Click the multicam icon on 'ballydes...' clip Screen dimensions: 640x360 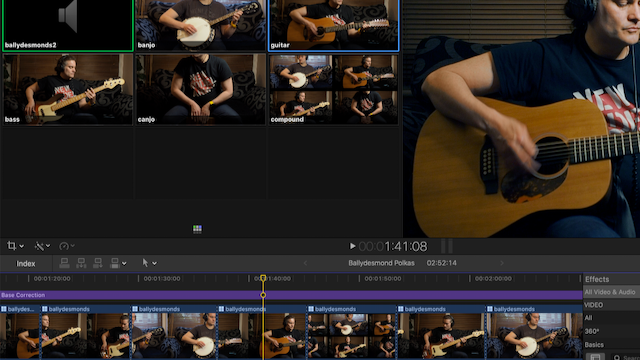click(x=4, y=309)
